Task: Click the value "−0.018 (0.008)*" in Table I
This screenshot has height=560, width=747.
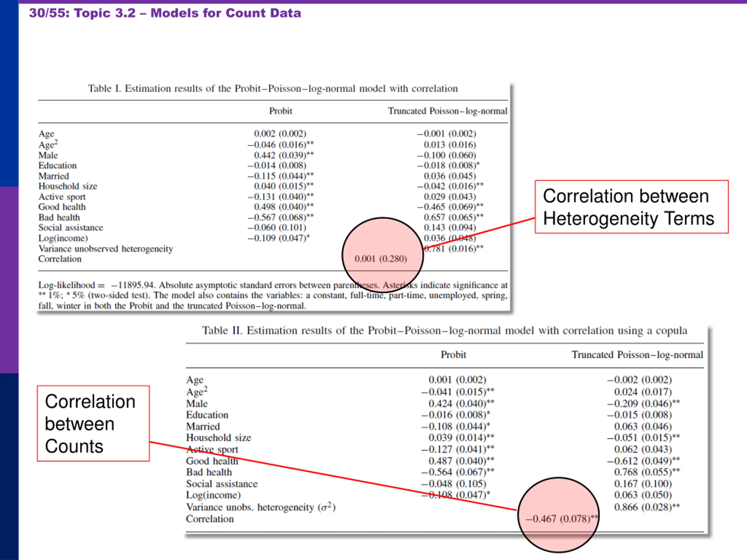Action: click(x=448, y=166)
